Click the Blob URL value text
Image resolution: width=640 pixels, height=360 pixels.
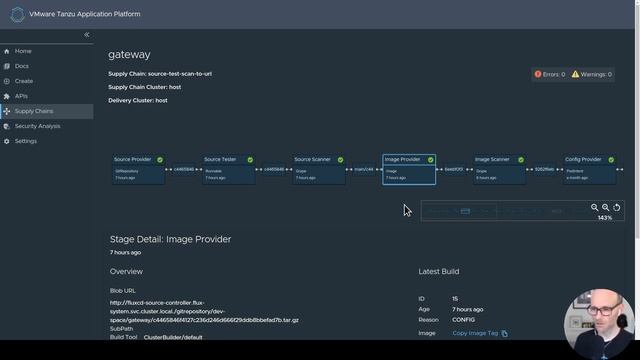[204, 311]
